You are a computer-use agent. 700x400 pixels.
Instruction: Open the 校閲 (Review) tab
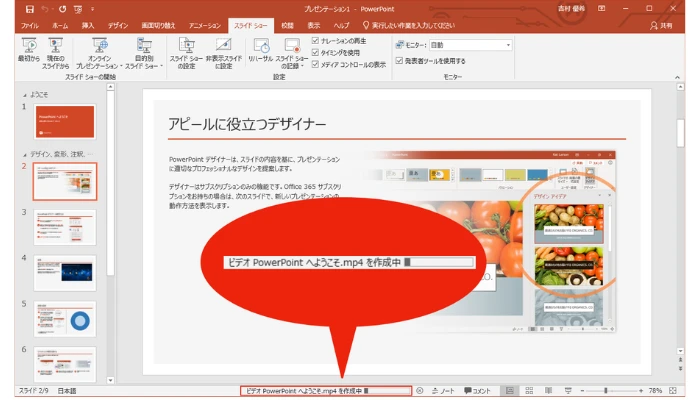coord(288,25)
